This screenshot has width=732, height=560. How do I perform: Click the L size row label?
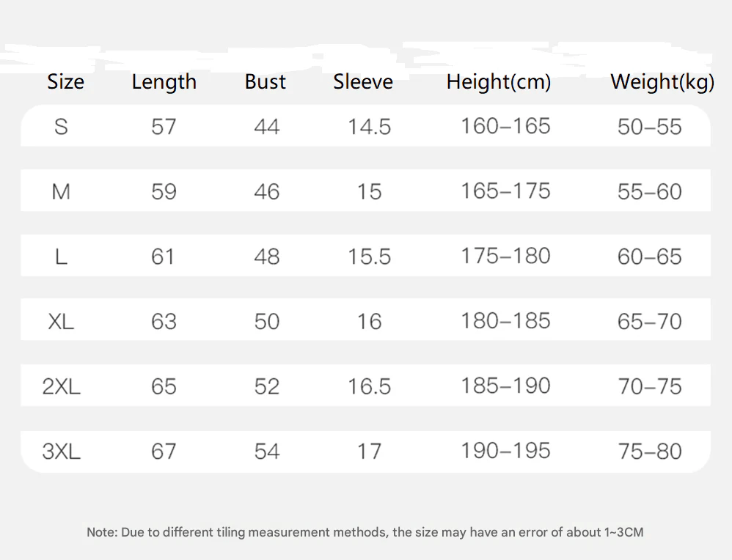[x=61, y=257]
